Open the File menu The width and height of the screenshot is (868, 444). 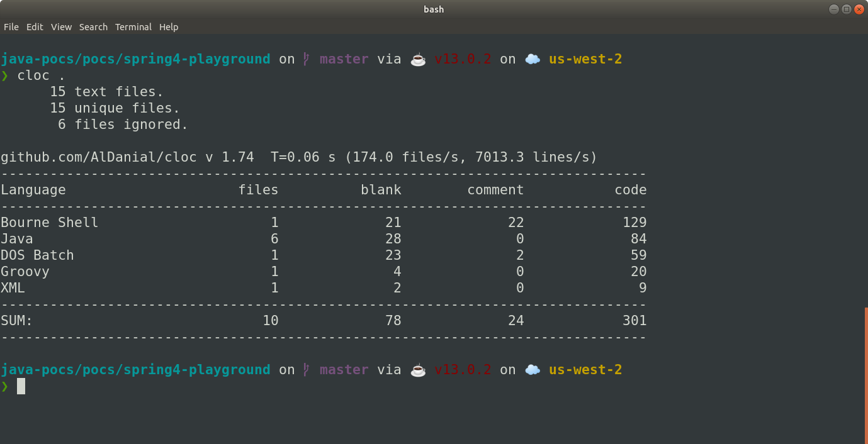[11, 27]
